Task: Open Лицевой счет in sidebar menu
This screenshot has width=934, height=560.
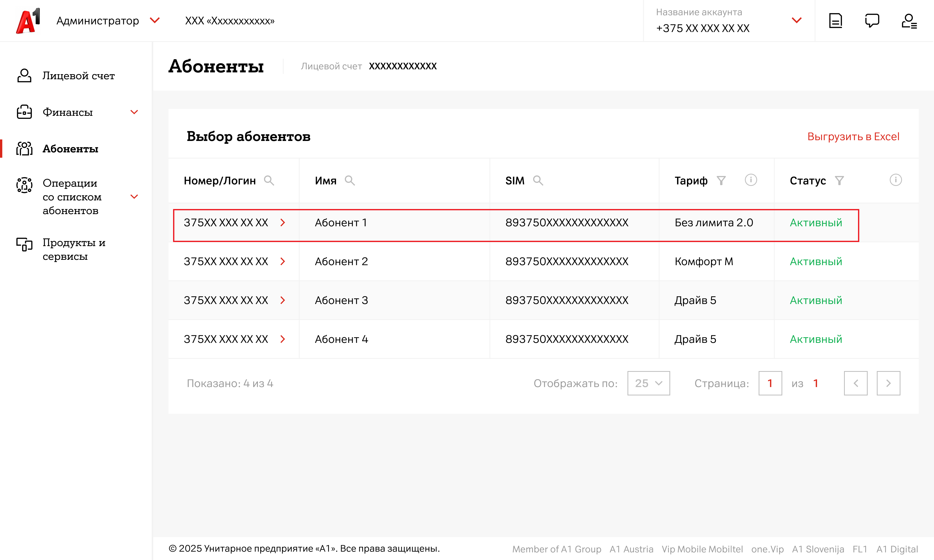Action: 78,76
